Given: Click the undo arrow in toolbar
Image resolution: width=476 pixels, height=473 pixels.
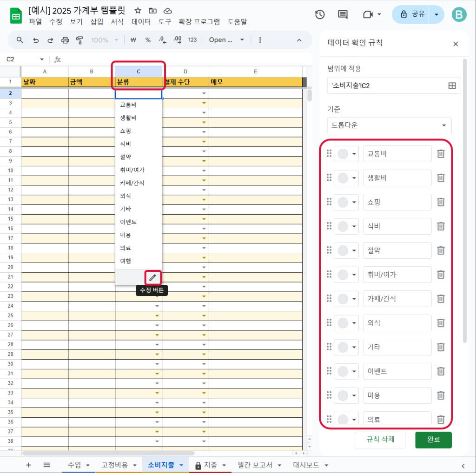Looking at the screenshot, I should 36,40.
